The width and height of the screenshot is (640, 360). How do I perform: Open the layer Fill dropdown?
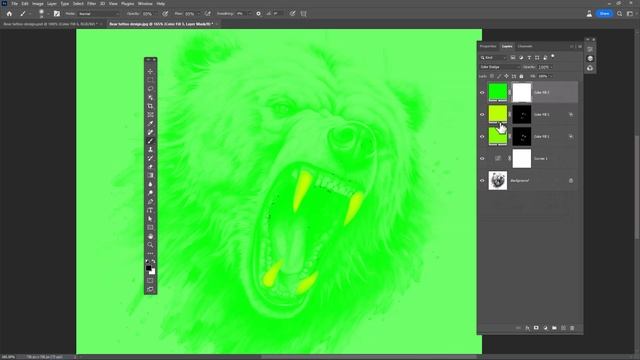point(550,76)
